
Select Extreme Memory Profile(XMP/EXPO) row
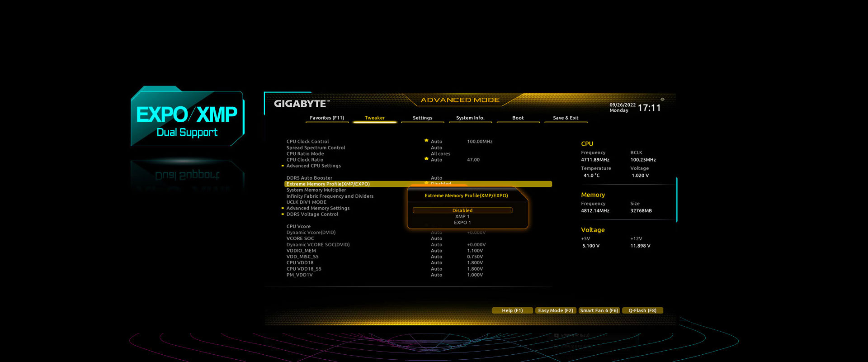[418, 184]
